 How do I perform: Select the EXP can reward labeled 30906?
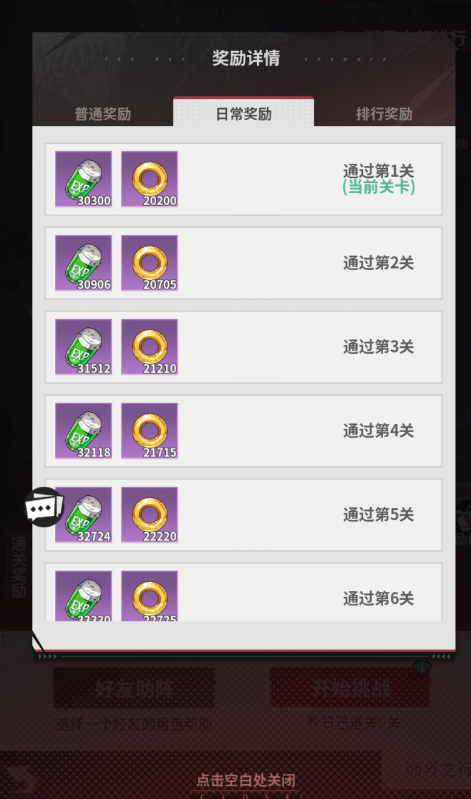(84, 263)
